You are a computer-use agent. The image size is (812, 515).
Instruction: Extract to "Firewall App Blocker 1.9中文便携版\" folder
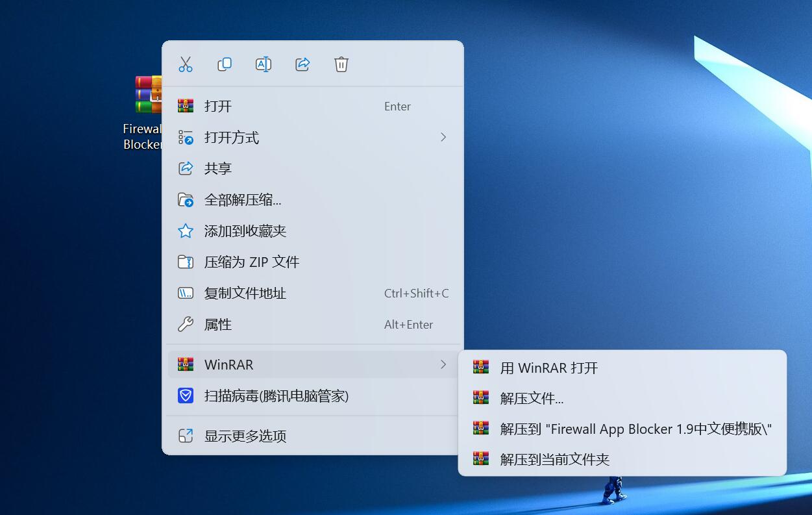[635, 429]
